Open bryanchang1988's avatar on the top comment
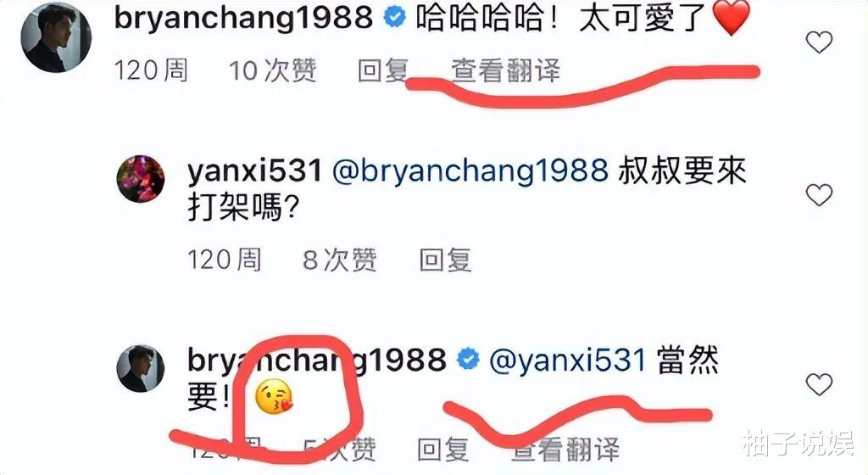The height and width of the screenshot is (475, 868). [x=57, y=37]
